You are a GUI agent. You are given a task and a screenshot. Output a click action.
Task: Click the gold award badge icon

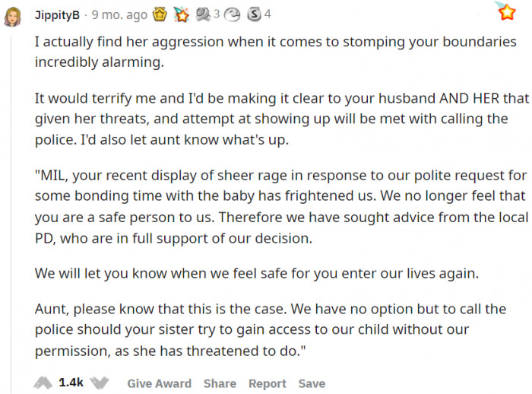[x=161, y=14]
